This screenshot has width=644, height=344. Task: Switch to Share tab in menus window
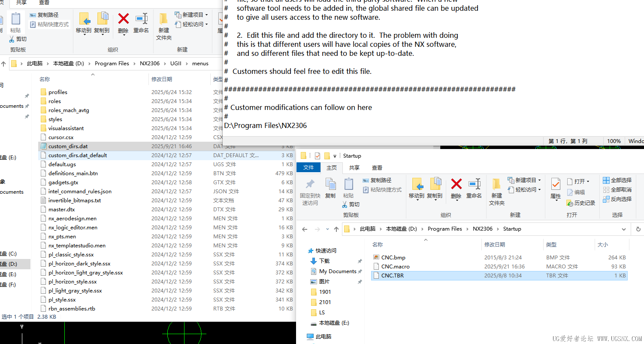(x=21, y=3)
